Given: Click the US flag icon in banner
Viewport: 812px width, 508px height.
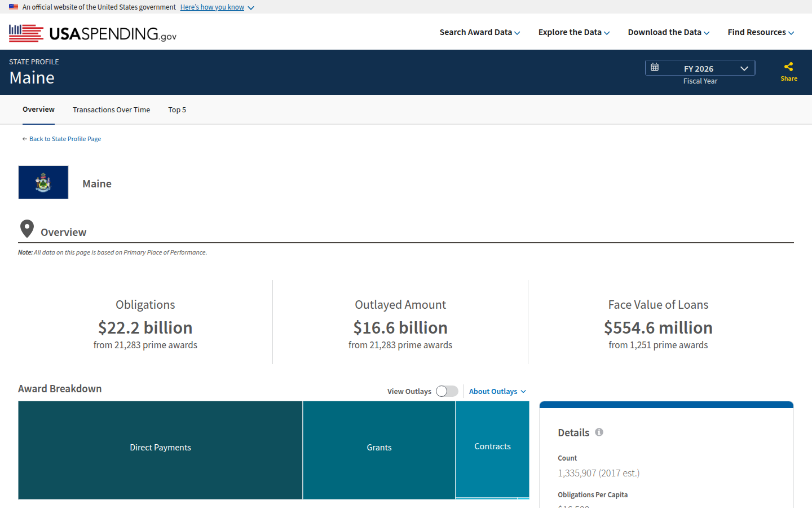Looking at the screenshot, I should click(x=14, y=7).
